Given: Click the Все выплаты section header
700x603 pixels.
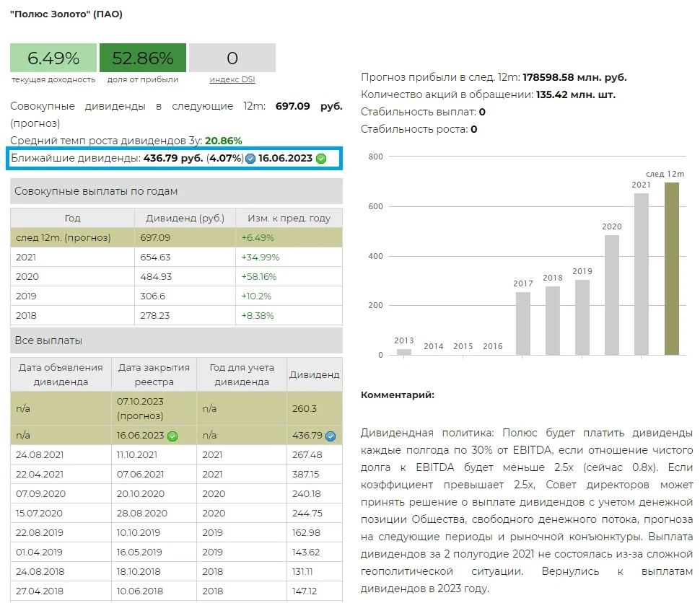Looking at the screenshot, I should pos(176,340).
